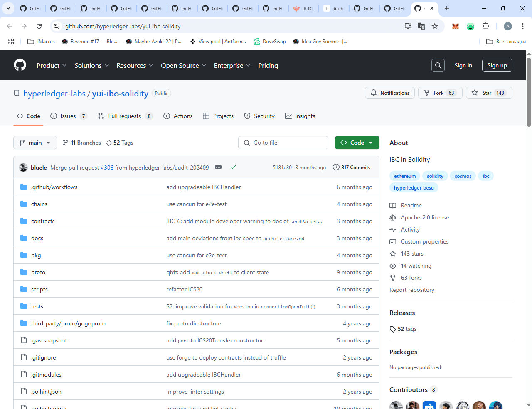Screen dimensions: 532x409
Task: Click bluele's avatar in the commit row
Action: pyautogui.click(x=23, y=168)
